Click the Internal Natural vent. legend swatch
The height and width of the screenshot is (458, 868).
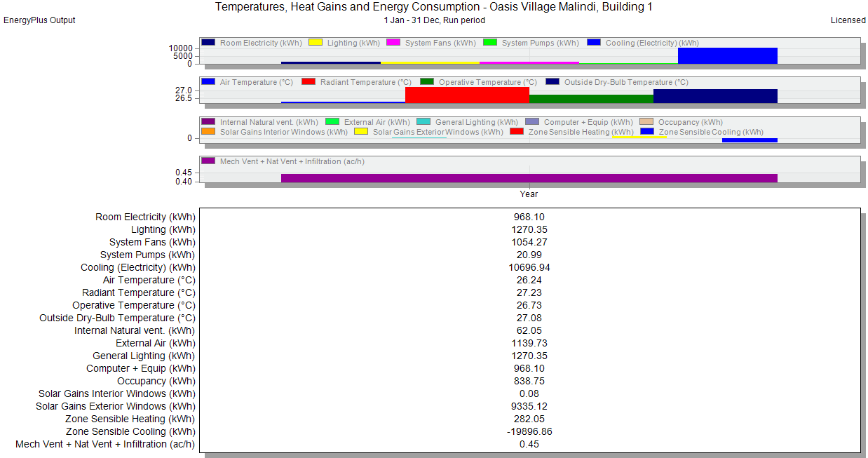tap(208, 122)
